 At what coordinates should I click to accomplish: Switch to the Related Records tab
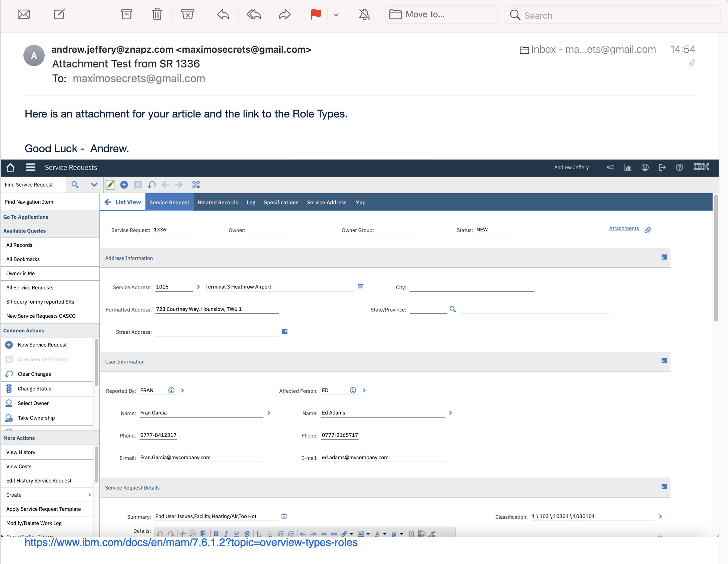[218, 202]
